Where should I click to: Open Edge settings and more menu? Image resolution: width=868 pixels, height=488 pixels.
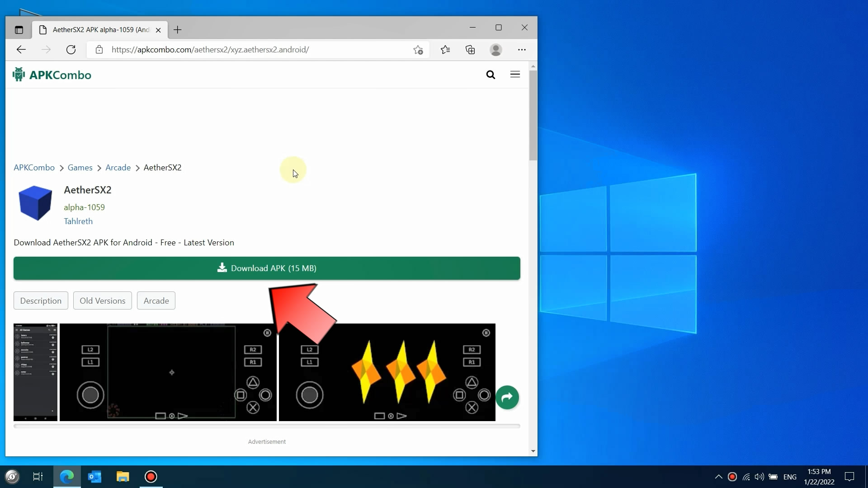[x=522, y=50]
